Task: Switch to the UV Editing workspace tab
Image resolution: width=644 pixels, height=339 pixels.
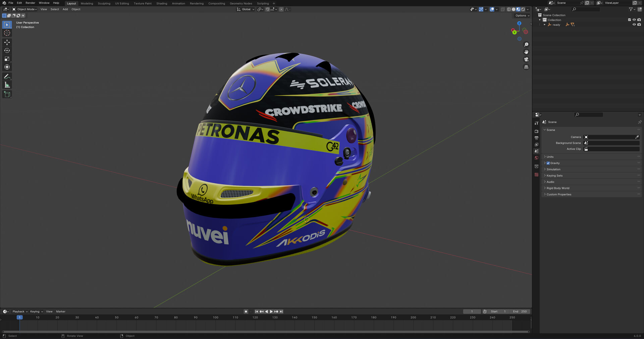Action: coord(122,3)
